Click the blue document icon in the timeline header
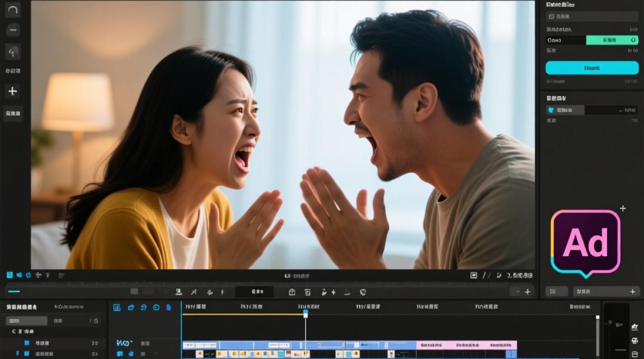 [x=169, y=307]
